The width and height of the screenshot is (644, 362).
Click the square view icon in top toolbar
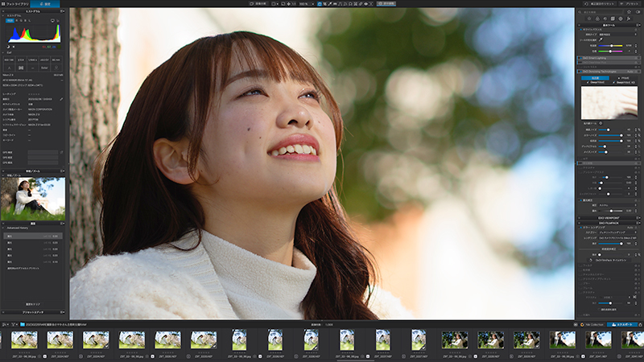273,4
